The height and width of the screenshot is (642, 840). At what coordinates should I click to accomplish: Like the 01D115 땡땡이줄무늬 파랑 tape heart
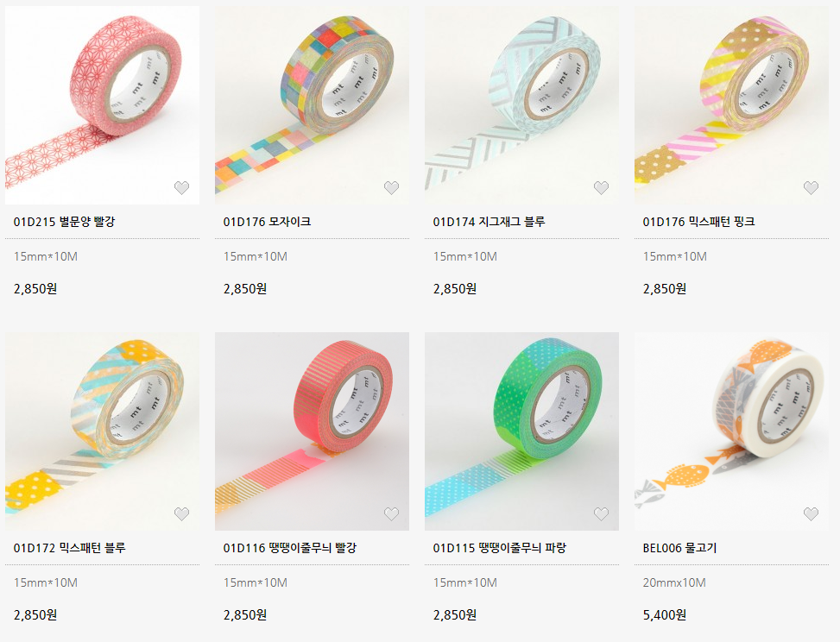click(601, 514)
